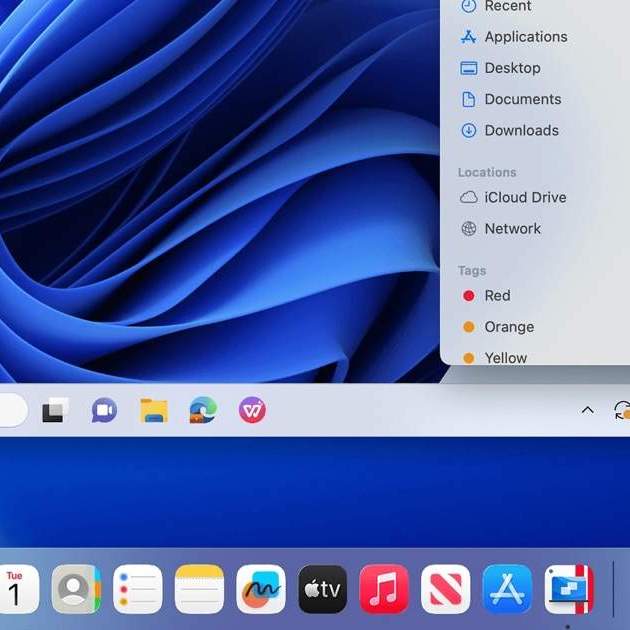Launch Apple TV from the Dock

[323, 589]
